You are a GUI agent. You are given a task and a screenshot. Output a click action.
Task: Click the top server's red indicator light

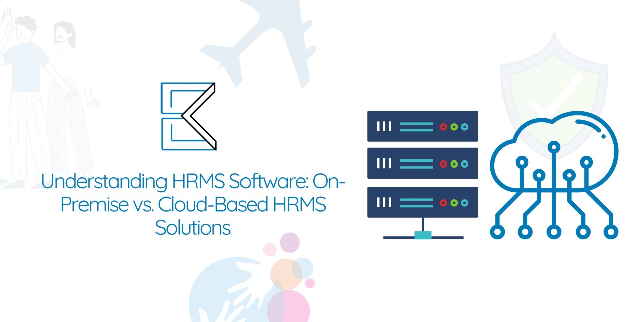tap(443, 127)
